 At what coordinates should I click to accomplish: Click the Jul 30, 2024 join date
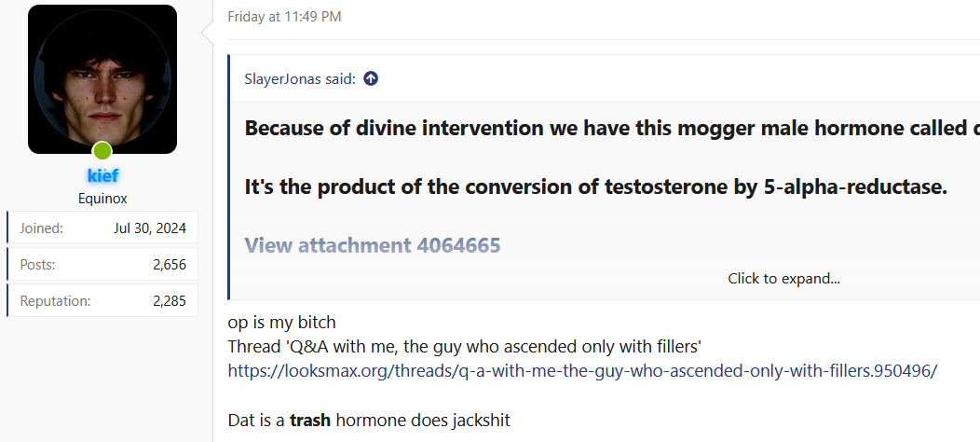(x=150, y=228)
